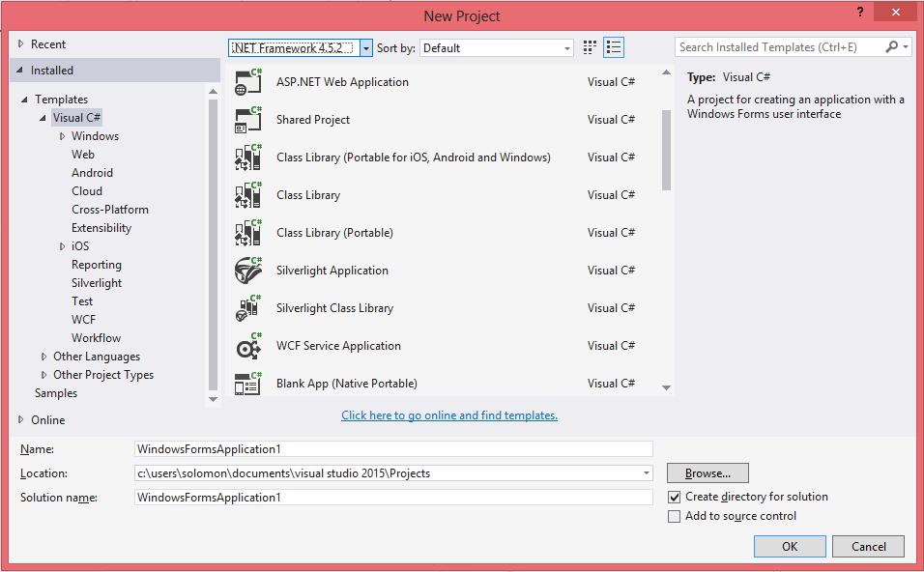This screenshot has width=924, height=572.
Task: Open search options dropdown arrow
Action: 906,46
